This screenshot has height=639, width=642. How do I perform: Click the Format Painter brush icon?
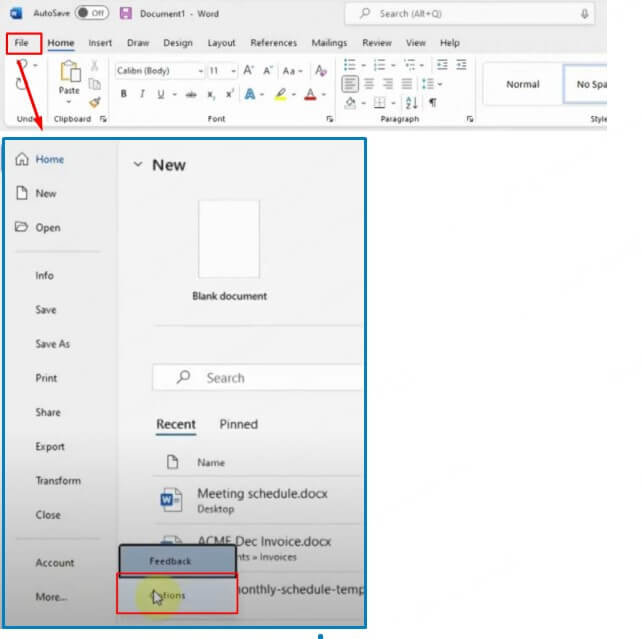click(95, 102)
